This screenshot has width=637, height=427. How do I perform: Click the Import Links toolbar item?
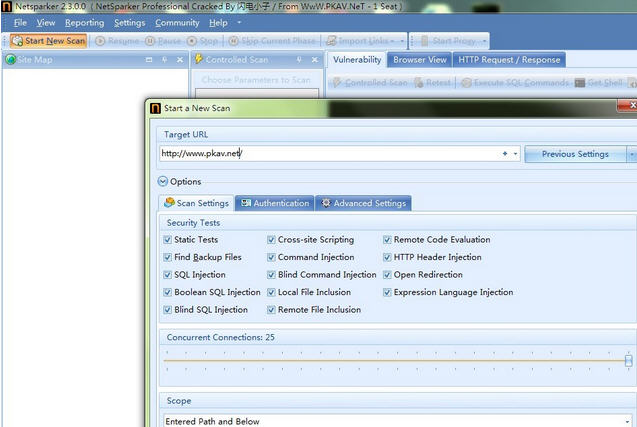click(x=360, y=41)
